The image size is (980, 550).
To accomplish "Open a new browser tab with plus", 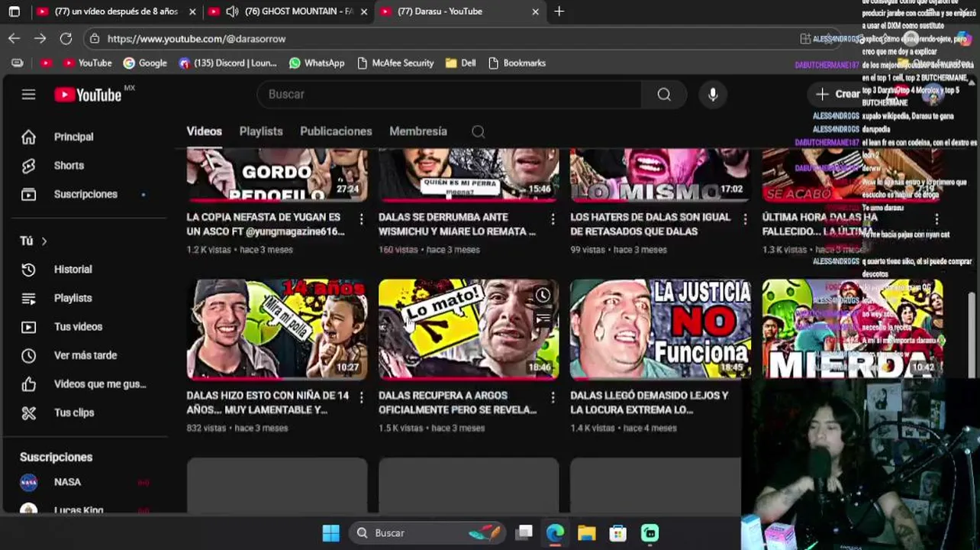I will (x=559, y=11).
